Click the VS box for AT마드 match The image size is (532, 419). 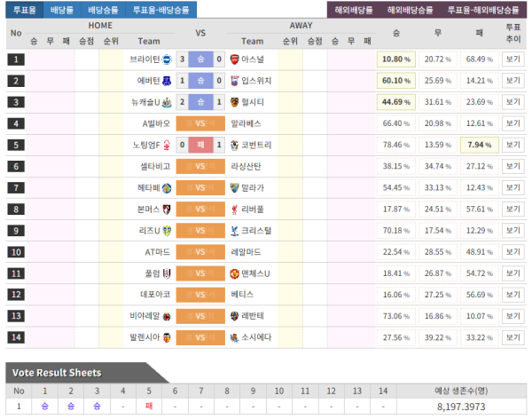pos(200,252)
